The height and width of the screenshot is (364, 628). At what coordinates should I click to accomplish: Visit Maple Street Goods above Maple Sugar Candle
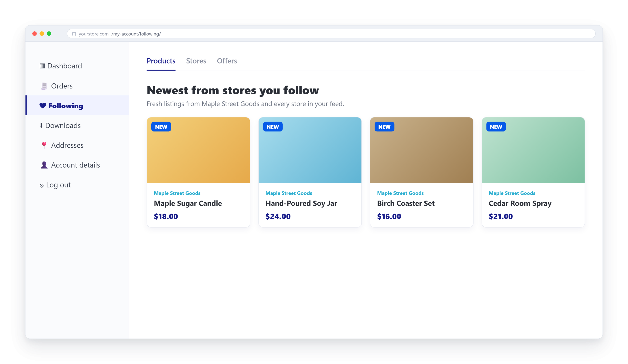[x=177, y=193]
